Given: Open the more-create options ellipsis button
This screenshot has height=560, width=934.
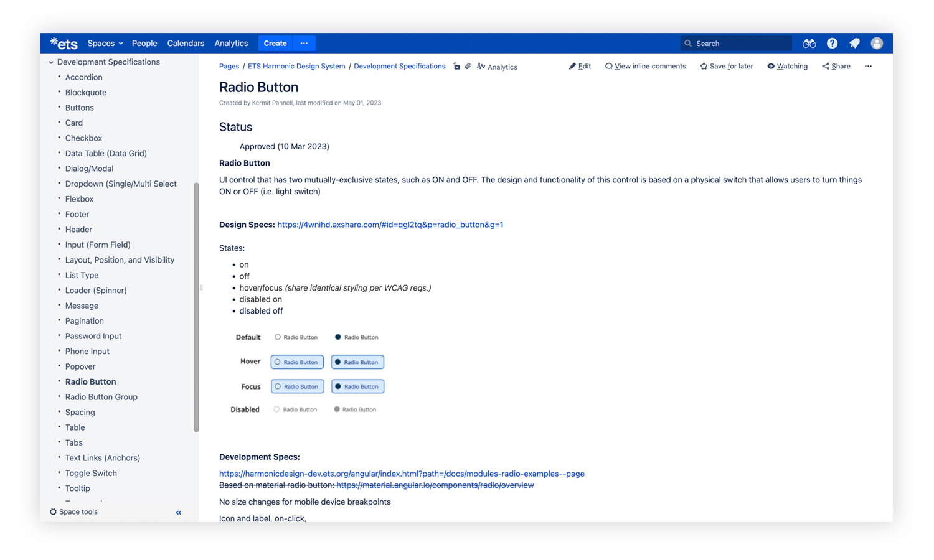Looking at the screenshot, I should click(304, 43).
